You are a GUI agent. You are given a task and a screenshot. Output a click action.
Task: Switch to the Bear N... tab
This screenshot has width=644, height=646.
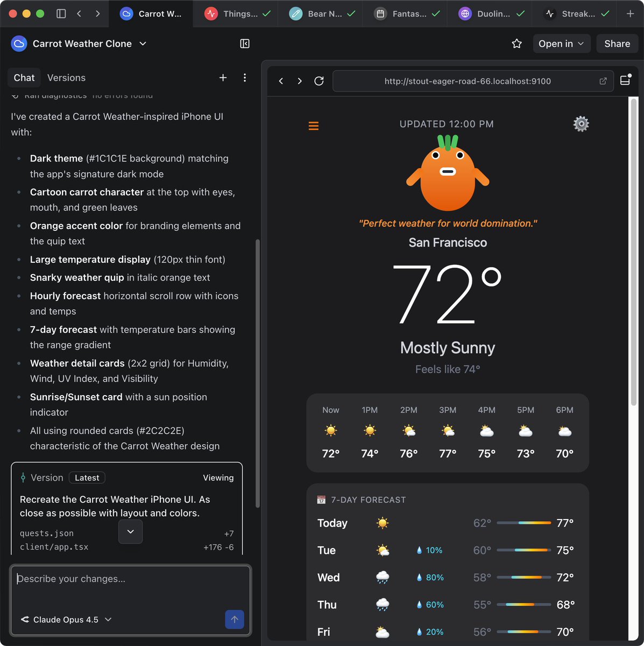tap(321, 13)
